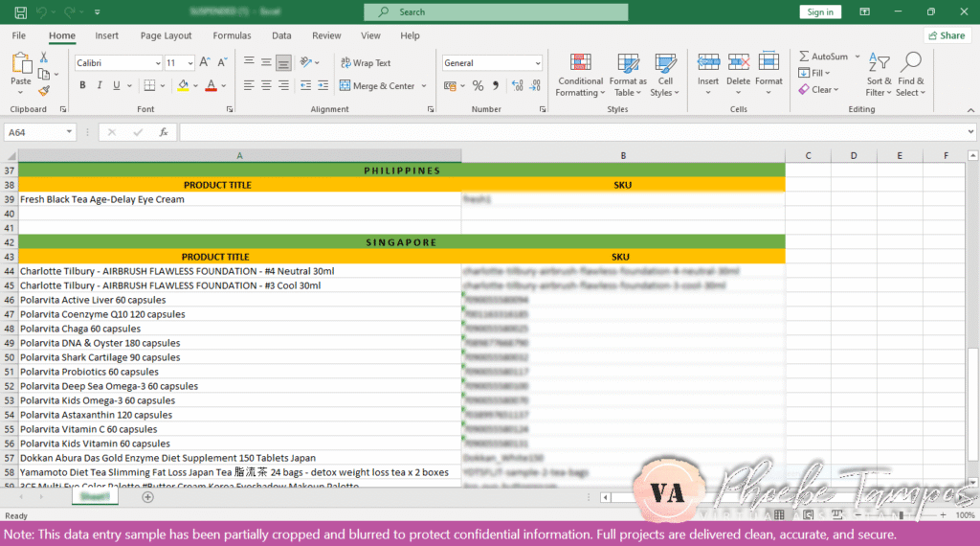Open the General number format dropdown
Screen dimensions: 980x546
[x=538, y=63]
